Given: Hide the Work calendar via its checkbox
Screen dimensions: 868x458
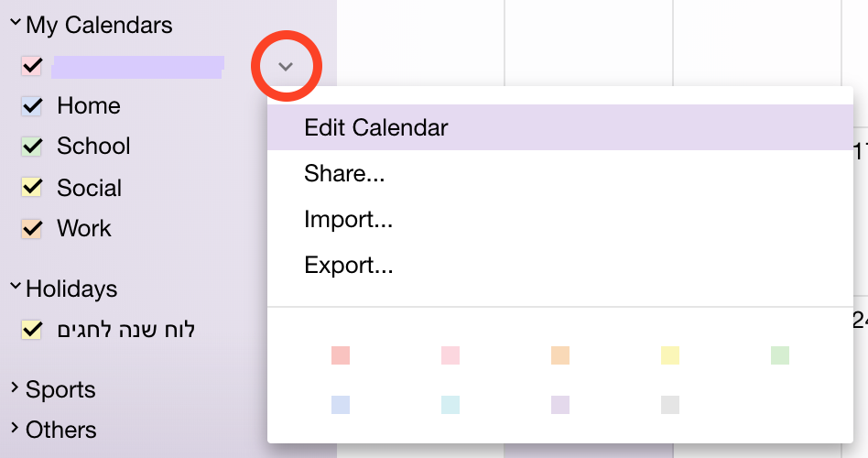Looking at the screenshot, I should (x=32, y=228).
